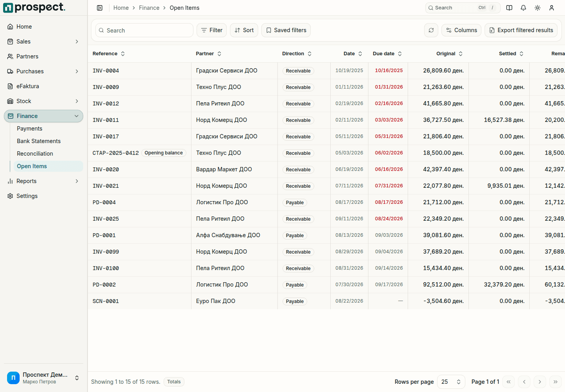Image resolution: width=565 pixels, height=392 pixels.
Task: Open the notifications bell
Action: coord(523,8)
